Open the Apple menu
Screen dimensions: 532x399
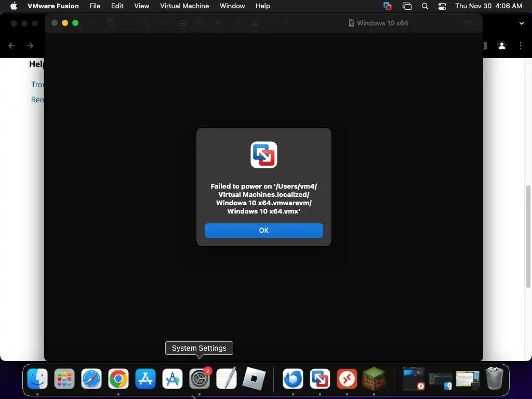coord(14,6)
